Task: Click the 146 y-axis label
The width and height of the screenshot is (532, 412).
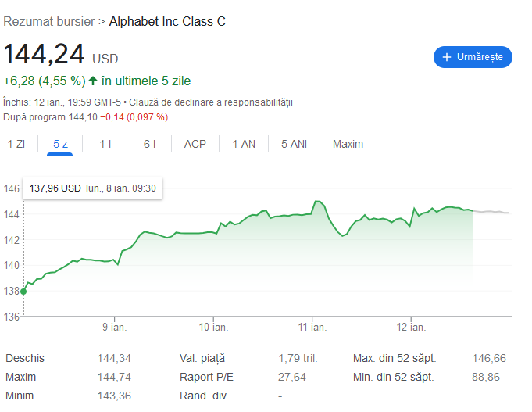Action: coord(11,188)
